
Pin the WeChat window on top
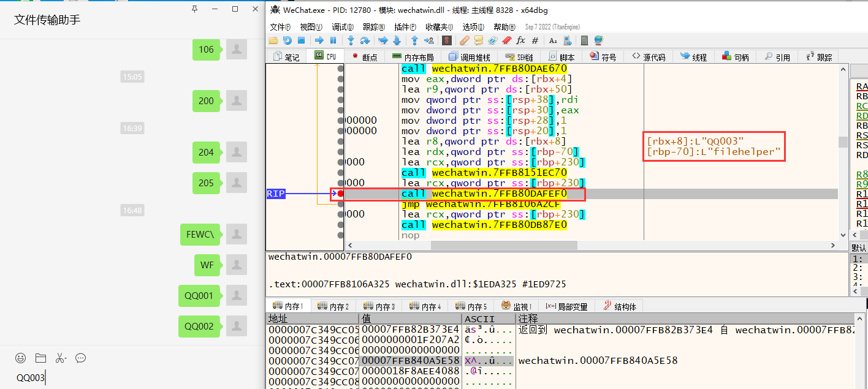(x=195, y=9)
